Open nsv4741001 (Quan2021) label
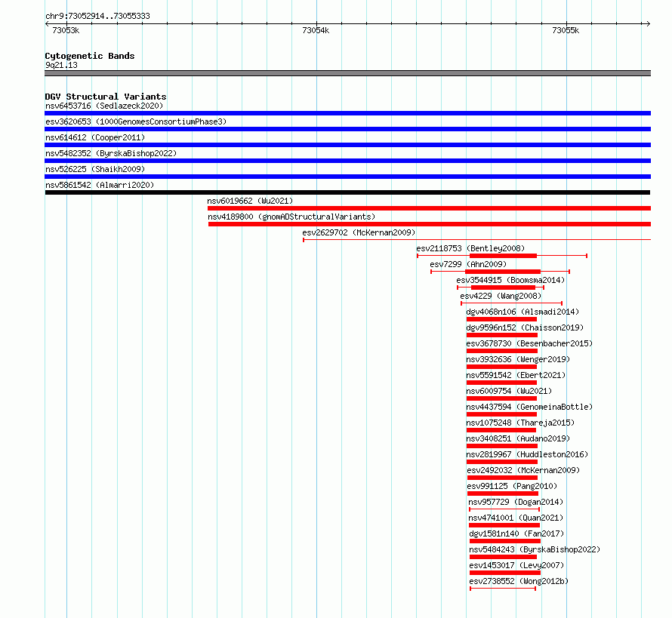 pos(516,518)
